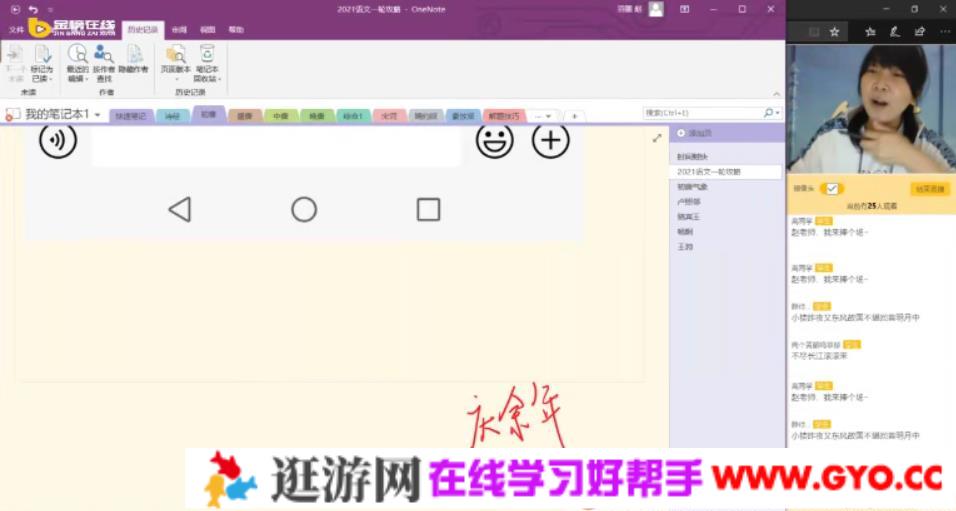
Task: Open the pink section tab next to 综合1
Action: (x=389, y=116)
